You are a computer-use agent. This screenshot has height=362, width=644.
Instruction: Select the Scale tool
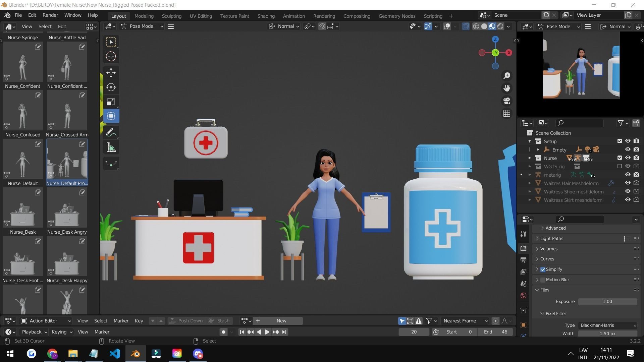tap(111, 102)
